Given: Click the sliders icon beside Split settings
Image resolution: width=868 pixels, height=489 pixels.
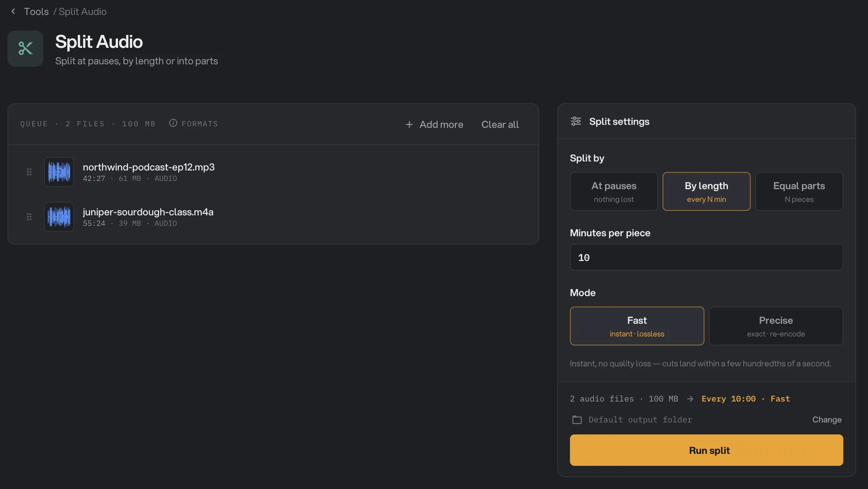Looking at the screenshot, I should coord(576,122).
